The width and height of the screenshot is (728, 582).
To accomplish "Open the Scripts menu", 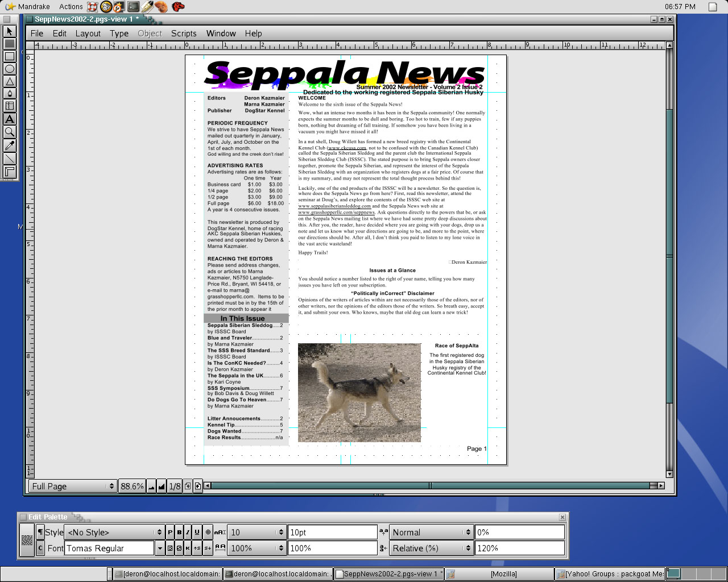I will tap(184, 34).
